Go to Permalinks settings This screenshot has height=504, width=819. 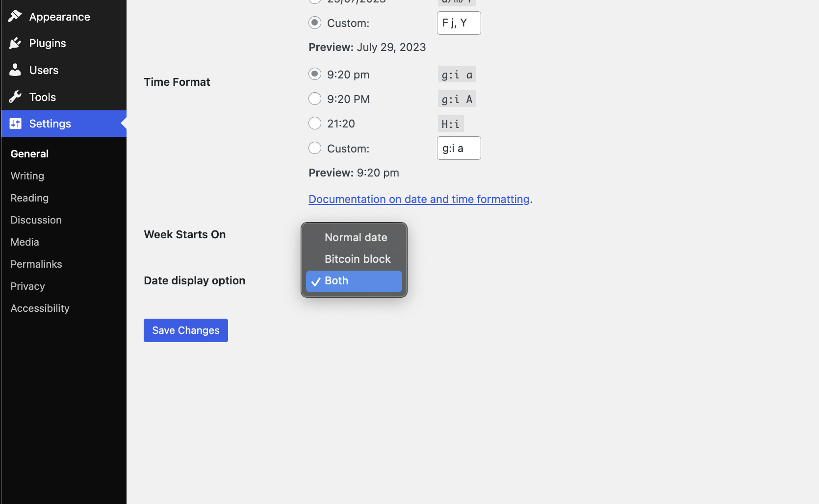tap(36, 264)
